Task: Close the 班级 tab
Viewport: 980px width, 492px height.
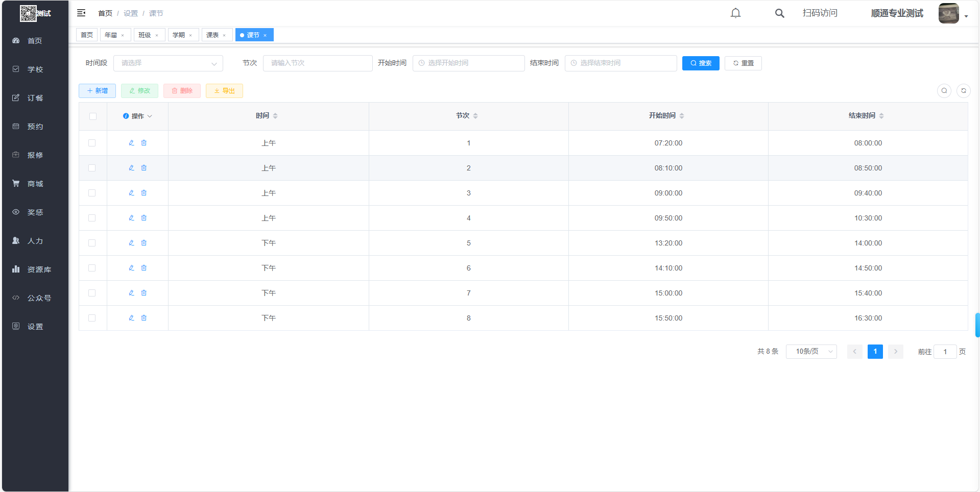Action: click(x=157, y=36)
